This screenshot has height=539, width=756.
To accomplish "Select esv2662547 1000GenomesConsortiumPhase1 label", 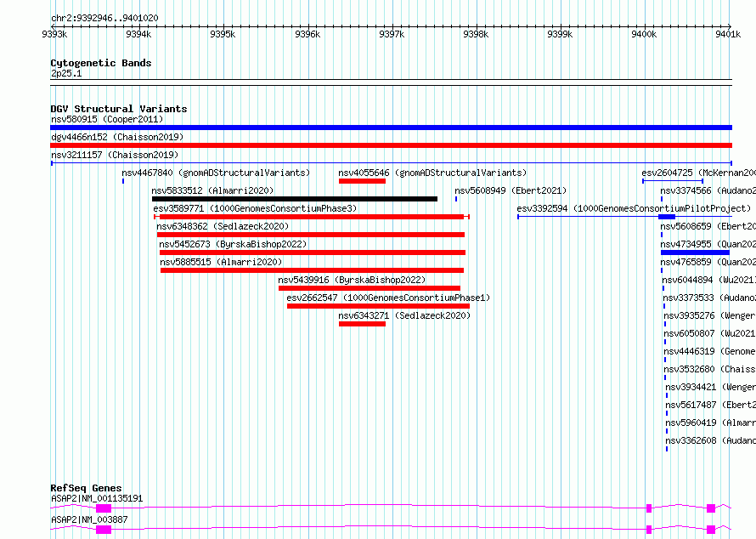I will [x=388, y=298].
